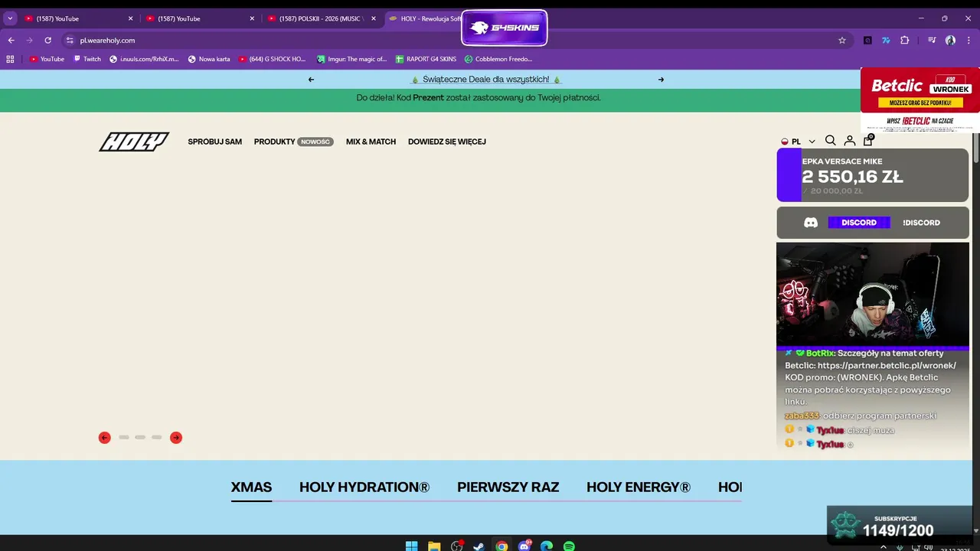
Task: Switch to the POLSKII - 2026 music tab
Action: [x=322, y=18]
